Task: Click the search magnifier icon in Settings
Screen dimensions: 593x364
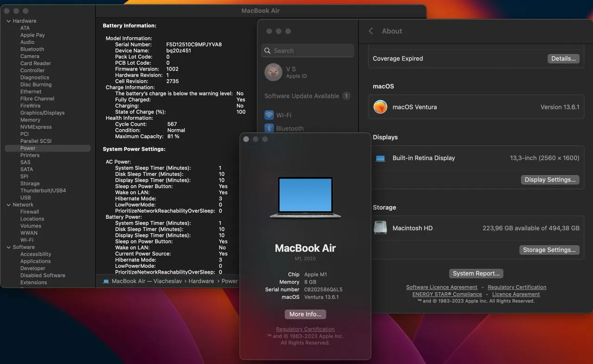Action: (267, 51)
